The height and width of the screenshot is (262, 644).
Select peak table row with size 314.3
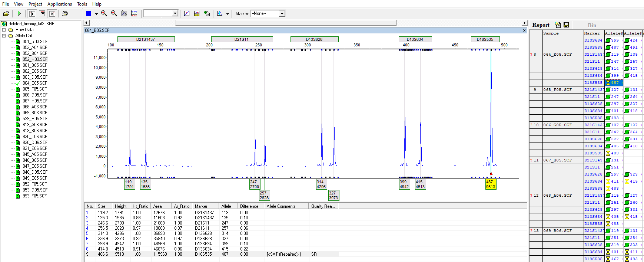point(211,233)
